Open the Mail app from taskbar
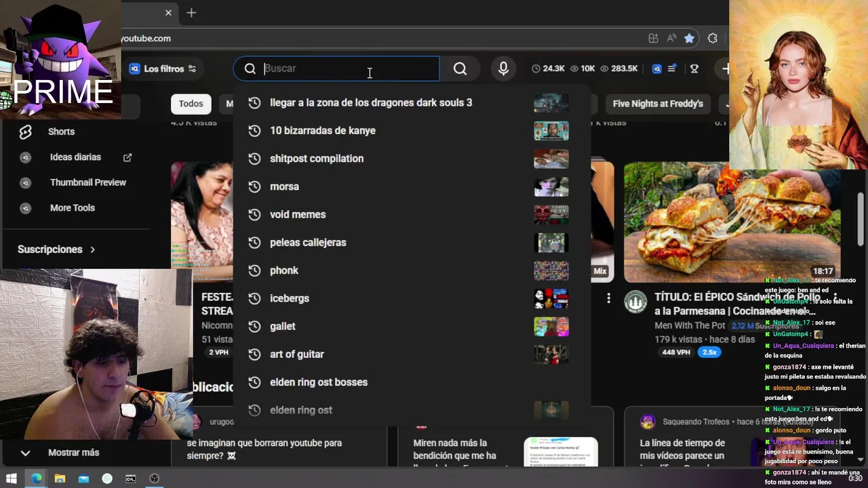The width and height of the screenshot is (868, 488). coord(83,479)
